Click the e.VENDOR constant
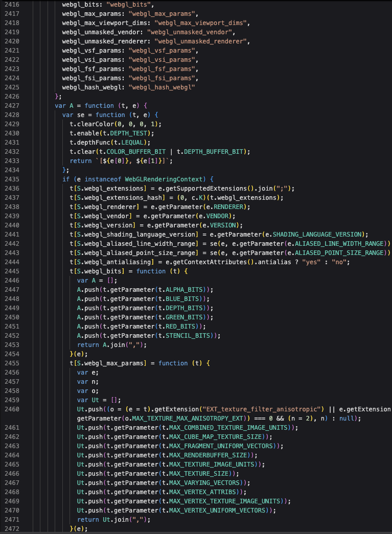This screenshot has height=534, width=392. (x=215, y=216)
